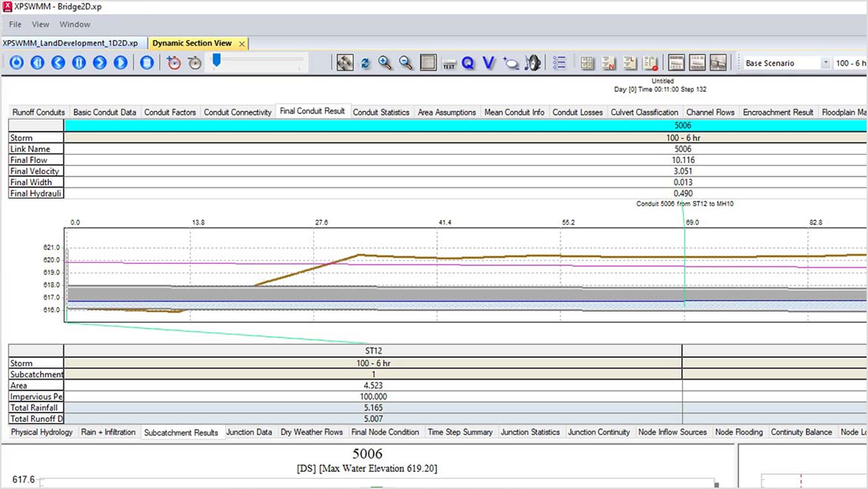Open the View menu
The height and width of the screenshot is (489, 868).
40,24
